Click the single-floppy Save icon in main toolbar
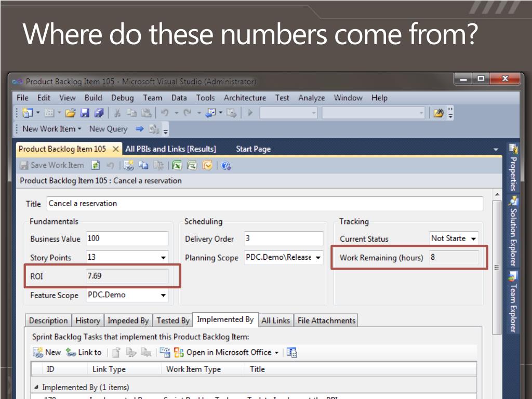This screenshot has width=532, height=399. [x=85, y=113]
